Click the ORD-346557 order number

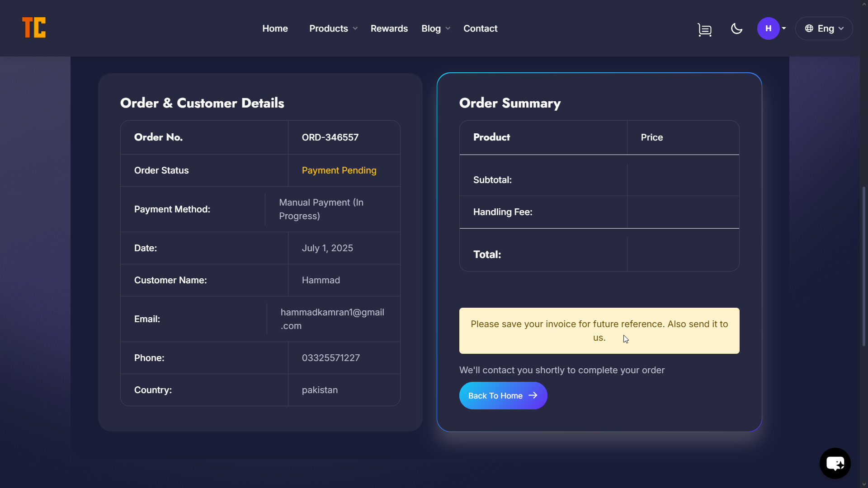(x=330, y=137)
